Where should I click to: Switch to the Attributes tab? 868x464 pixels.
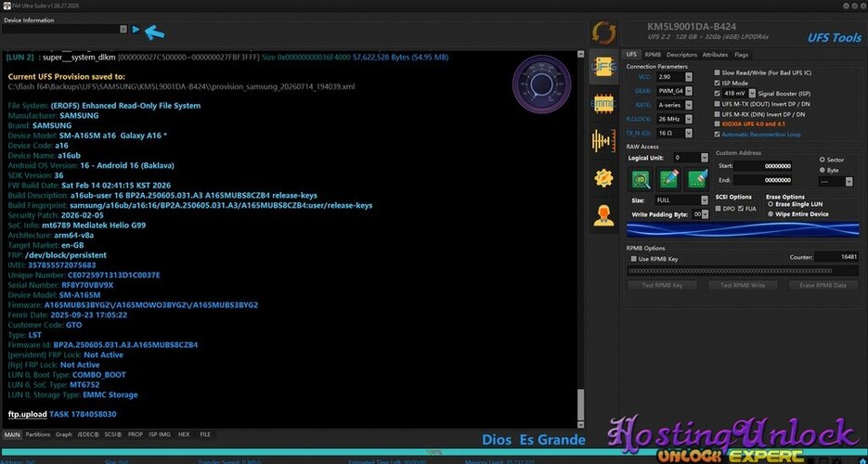click(715, 55)
